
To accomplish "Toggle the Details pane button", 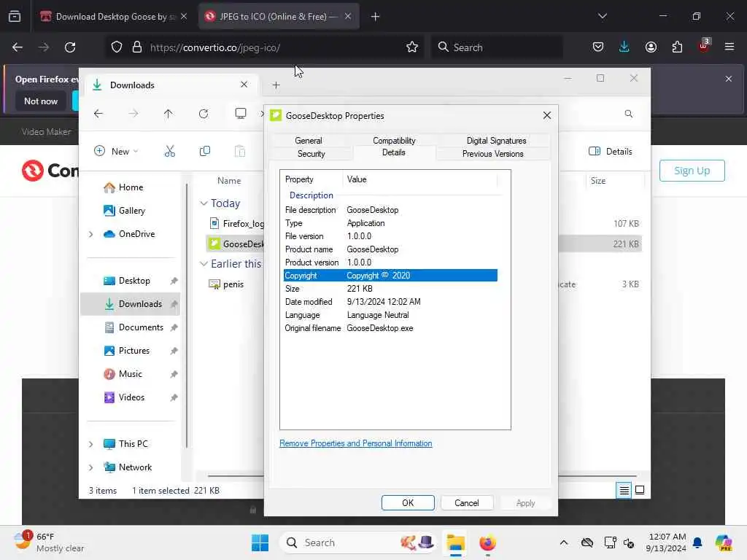I will [x=611, y=152].
